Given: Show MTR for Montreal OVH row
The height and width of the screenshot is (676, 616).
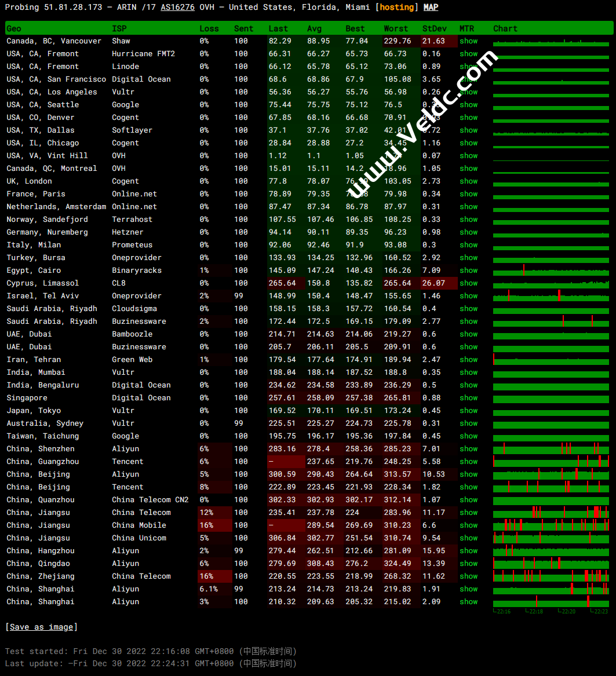Looking at the screenshot, I should 468,169.
